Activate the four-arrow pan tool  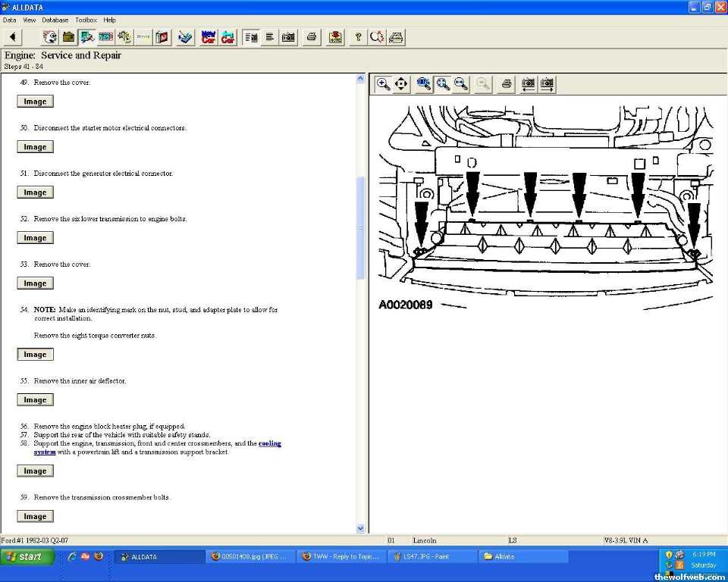401,84
